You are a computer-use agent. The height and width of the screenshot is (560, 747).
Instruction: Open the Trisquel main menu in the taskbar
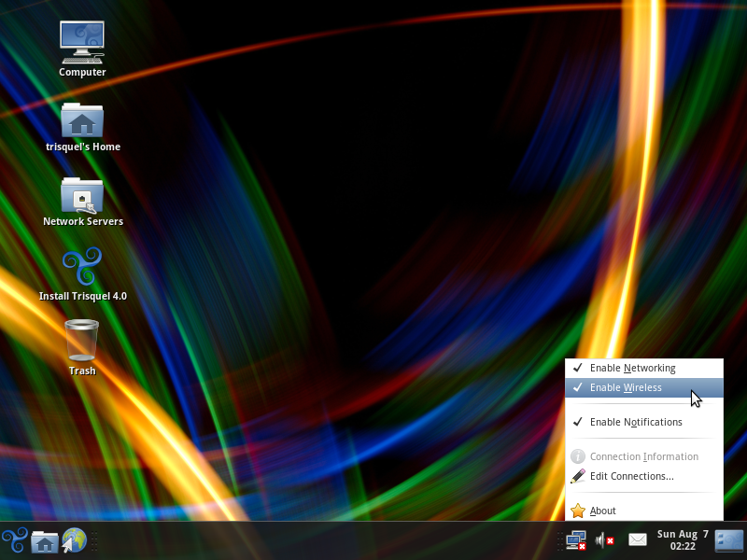(14, 540)
